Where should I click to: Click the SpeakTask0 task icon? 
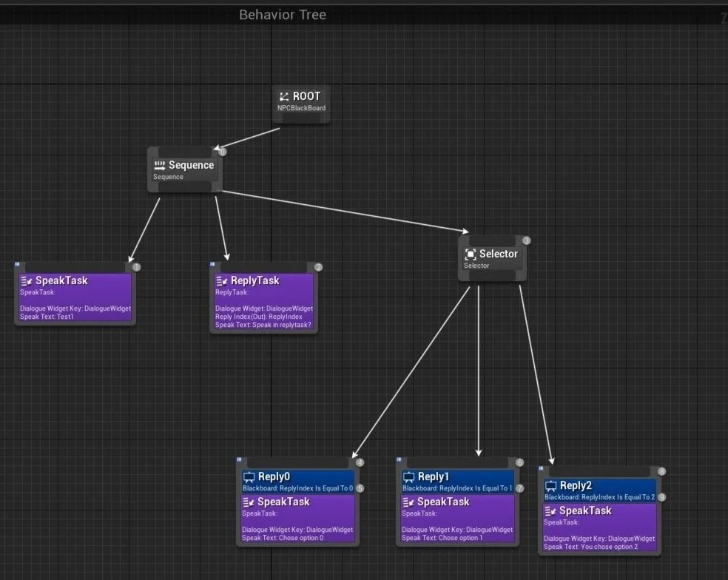point(27,280)
